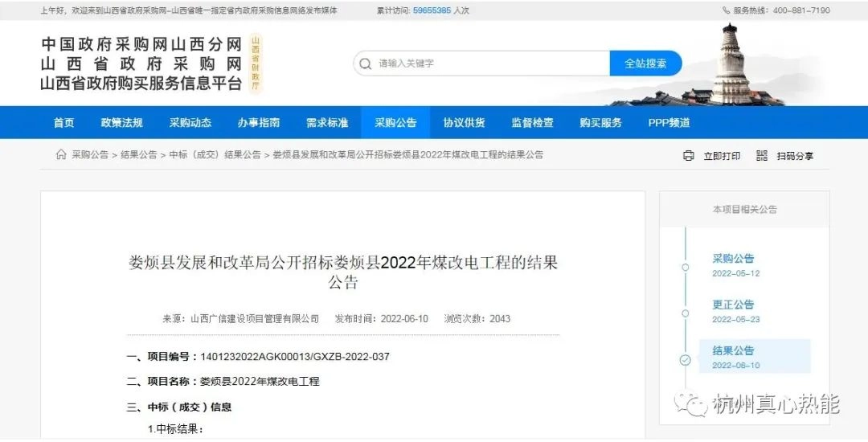
Task: Click the timeline circle beside 更正公告
Action: [685, 313]
